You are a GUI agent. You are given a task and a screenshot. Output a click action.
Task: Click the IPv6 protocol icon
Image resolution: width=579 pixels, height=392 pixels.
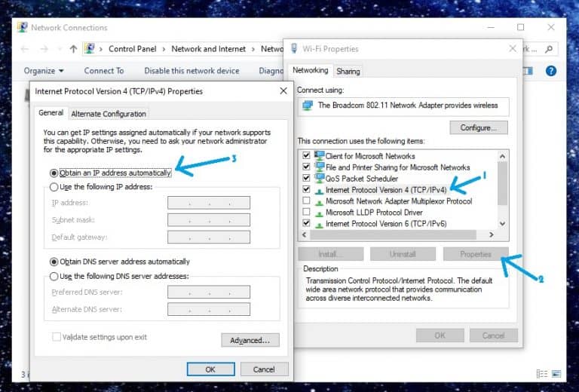[x=319, y=224]
